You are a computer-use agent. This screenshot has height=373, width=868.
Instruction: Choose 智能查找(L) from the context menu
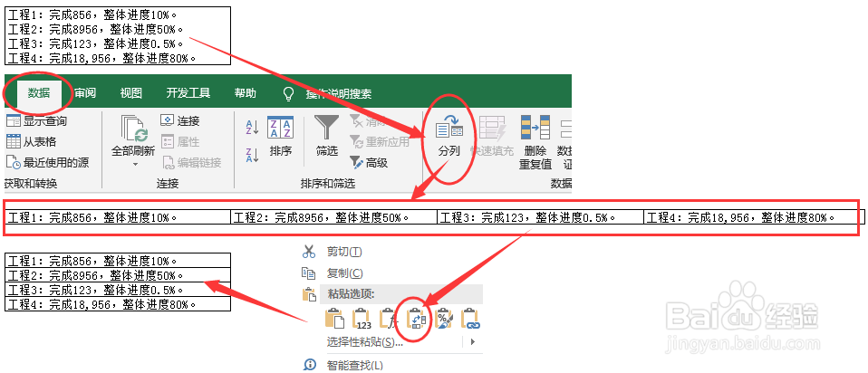[x=343, y=365]
